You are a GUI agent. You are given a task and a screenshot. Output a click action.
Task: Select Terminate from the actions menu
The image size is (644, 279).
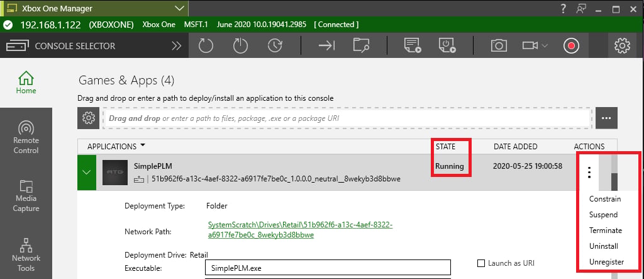click(606, 231)
